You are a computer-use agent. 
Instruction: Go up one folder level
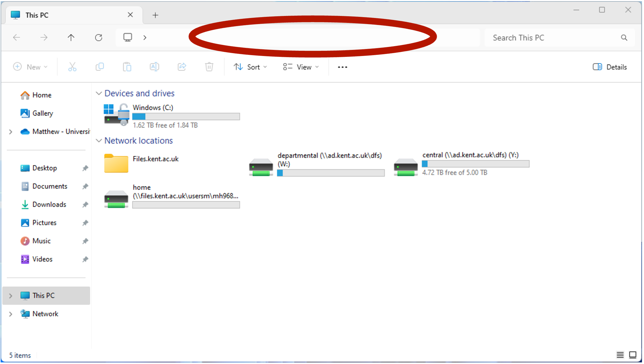[x=71, y=38]
